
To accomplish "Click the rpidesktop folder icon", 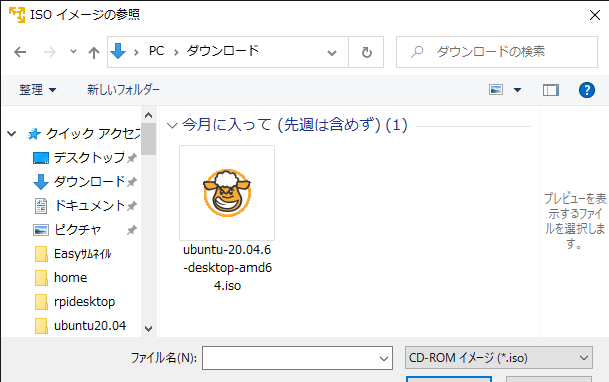I will click(41, 302).
